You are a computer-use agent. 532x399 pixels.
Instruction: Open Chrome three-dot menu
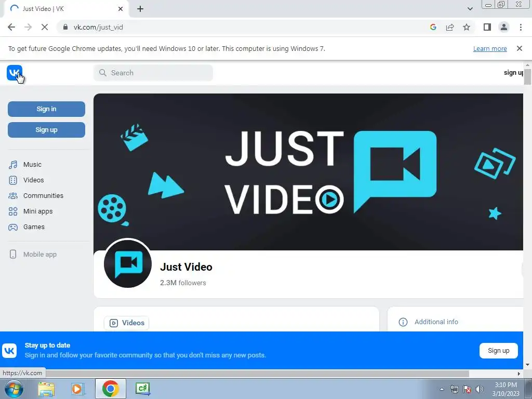tap(521, 27)
